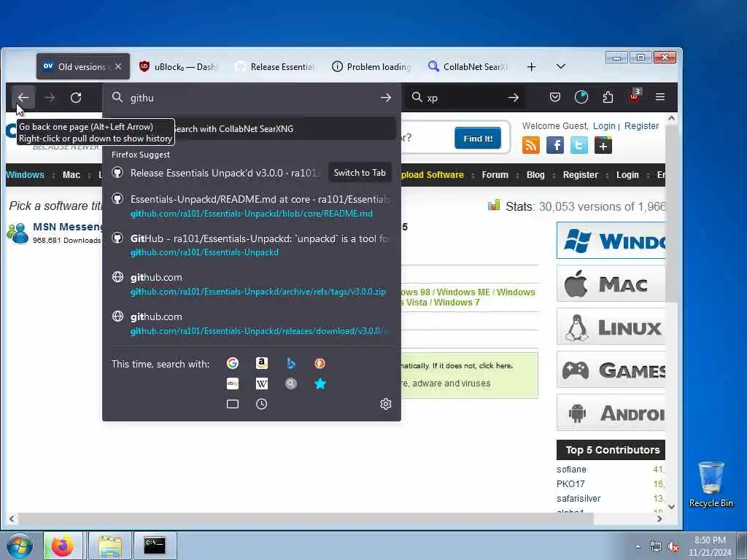Open Windows Explorer from taskbar
Viewport: 747px width, 560px height.
pyautogui.click(x=110, y=545)
